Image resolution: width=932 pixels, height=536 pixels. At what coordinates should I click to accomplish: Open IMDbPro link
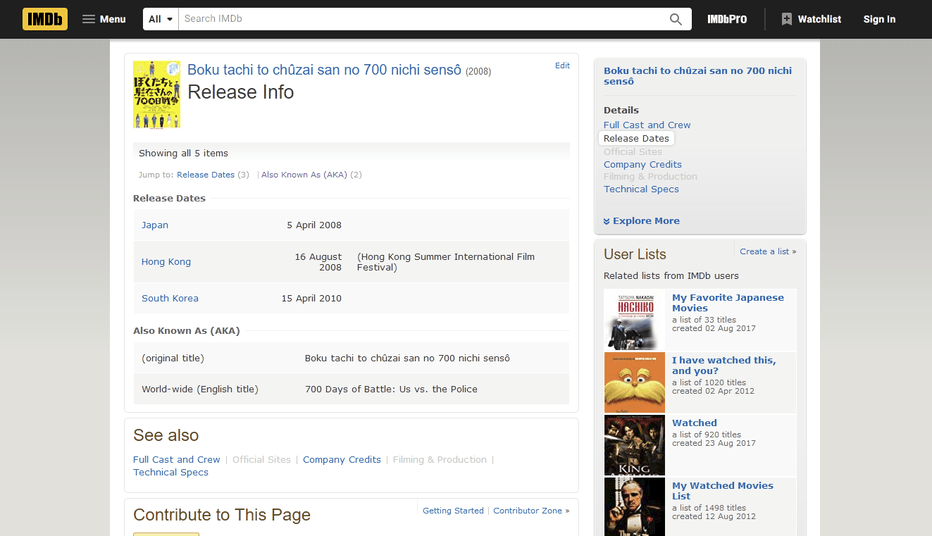point(727,19)
